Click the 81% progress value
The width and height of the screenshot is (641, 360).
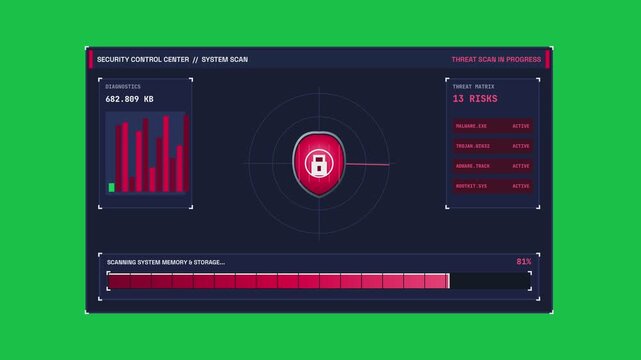tap(524, 262)
